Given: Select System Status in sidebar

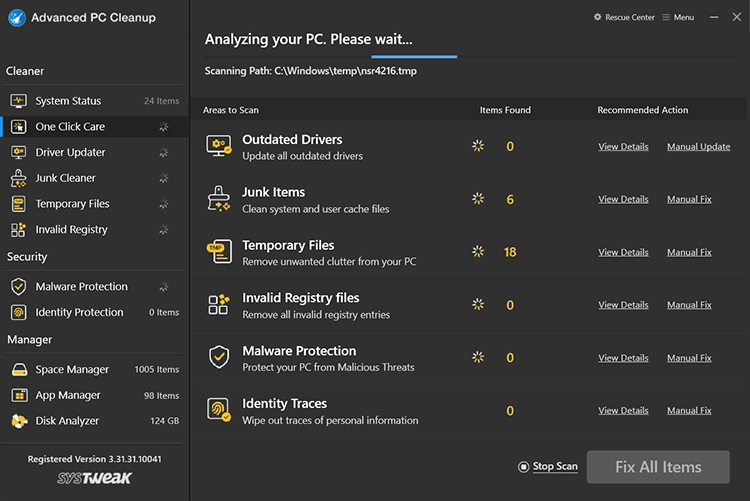Looking at the screenshot, I should coord(68,101).
